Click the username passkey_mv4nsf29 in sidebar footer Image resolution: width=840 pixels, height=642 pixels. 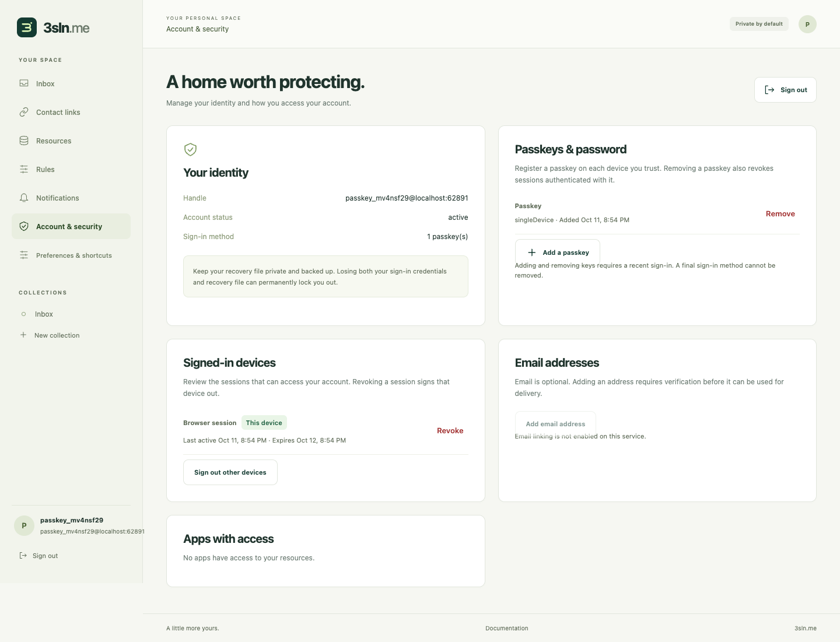coord(72,520)
